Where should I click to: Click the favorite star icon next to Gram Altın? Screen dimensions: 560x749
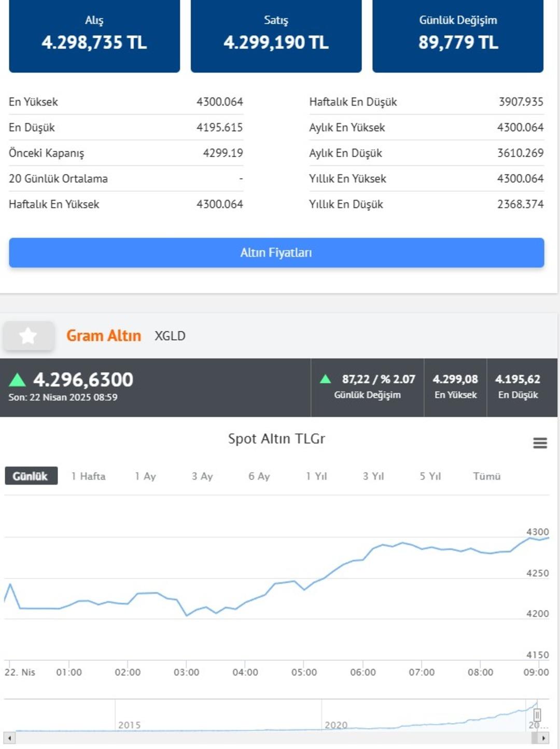pyautogui.click(x=28, y=336)
